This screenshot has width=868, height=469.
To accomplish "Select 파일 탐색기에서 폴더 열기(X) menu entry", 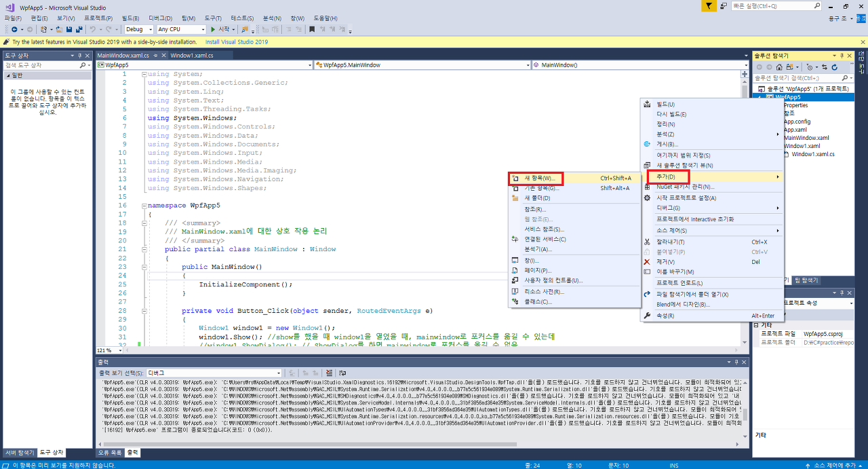I will 711,294.
